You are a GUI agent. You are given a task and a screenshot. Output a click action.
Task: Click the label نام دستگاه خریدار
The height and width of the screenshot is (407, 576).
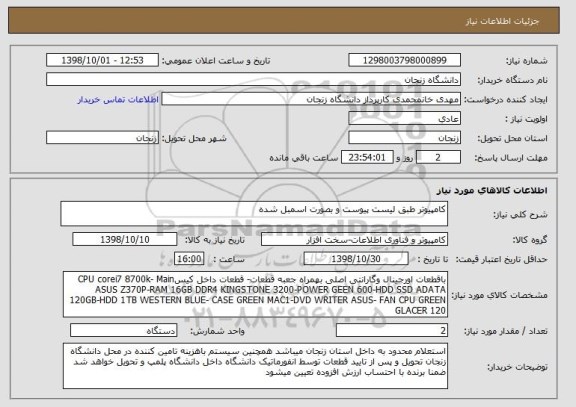click(x=512, y=80)
